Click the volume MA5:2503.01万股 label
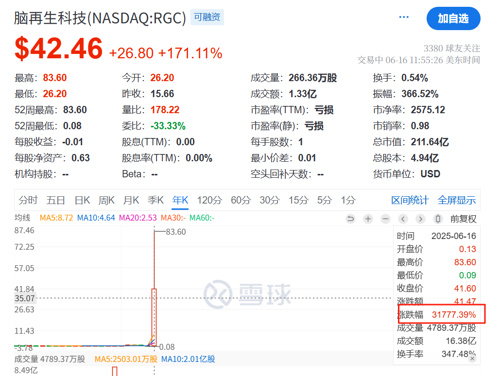This screenshot has width=500, height=376. pos(126,359)
